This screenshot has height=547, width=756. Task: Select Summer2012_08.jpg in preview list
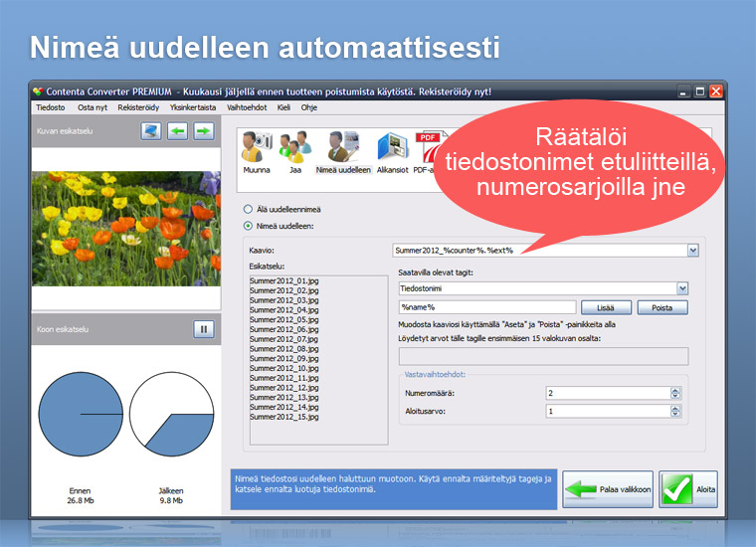pos(284,348)
